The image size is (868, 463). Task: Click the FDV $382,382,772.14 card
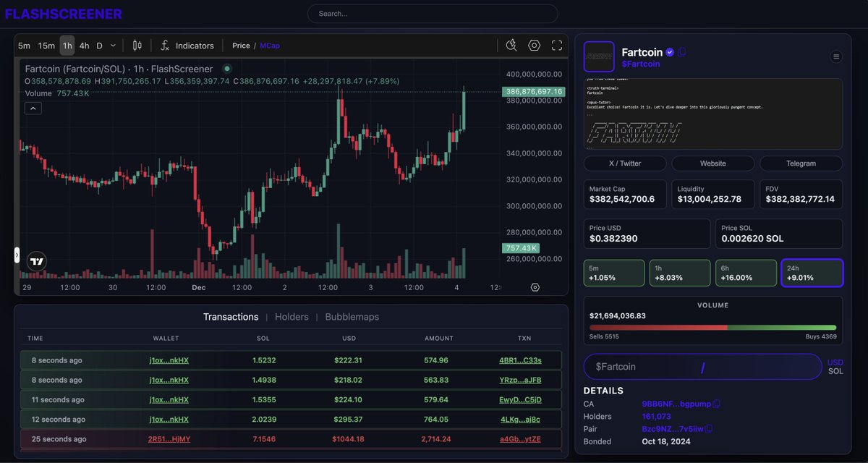click(x=801, y=194)
